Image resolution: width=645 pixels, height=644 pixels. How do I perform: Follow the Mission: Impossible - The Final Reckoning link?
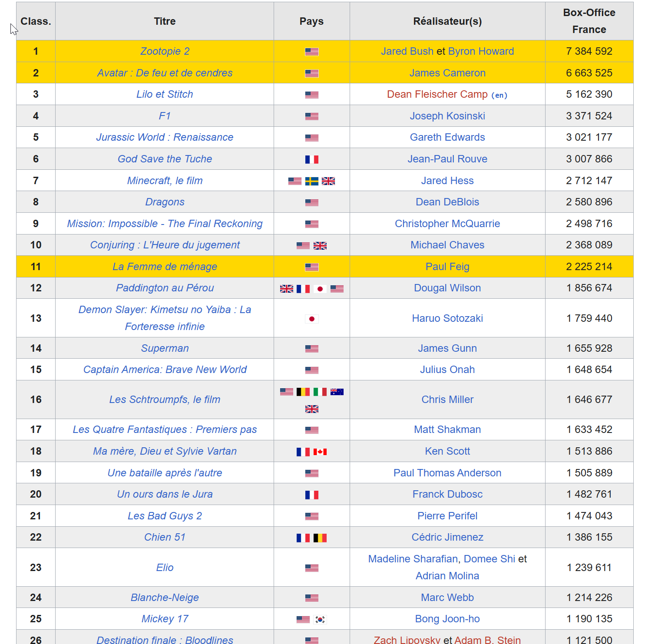[x=165, y=224]
